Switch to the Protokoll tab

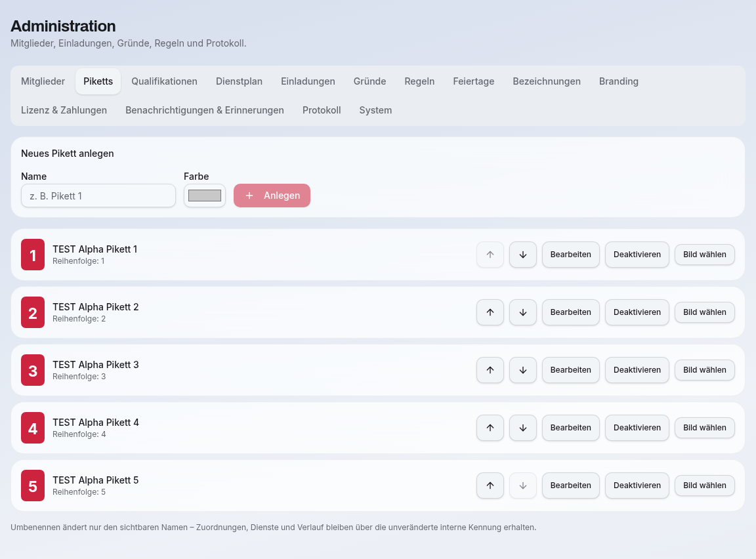(x=322, y=110)
